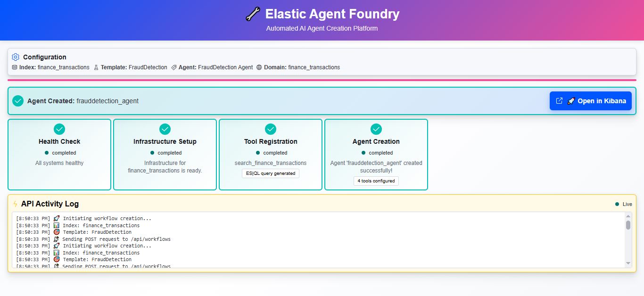Click the 'Live' status label
The height and width of the screenshot is (296, 644).
[627, 204]
